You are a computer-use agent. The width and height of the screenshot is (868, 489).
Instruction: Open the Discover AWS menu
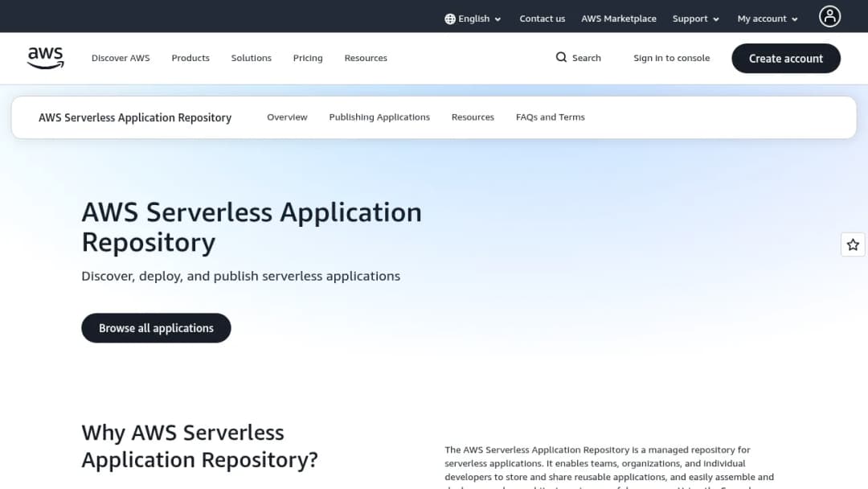(121, 58)
